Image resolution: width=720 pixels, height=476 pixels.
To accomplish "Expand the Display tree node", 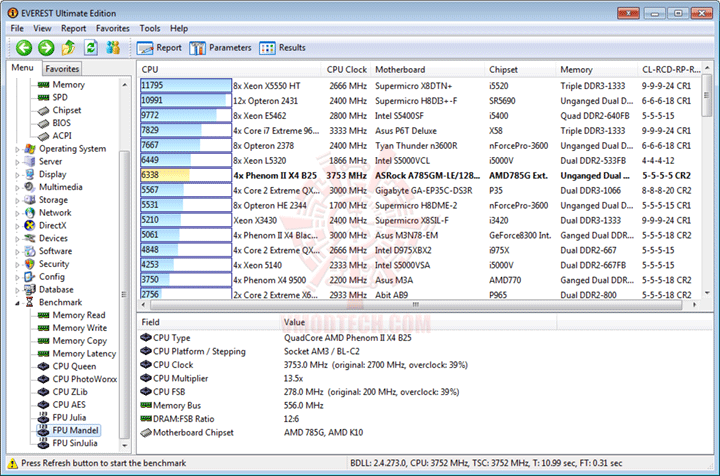I will coord(17,175).
